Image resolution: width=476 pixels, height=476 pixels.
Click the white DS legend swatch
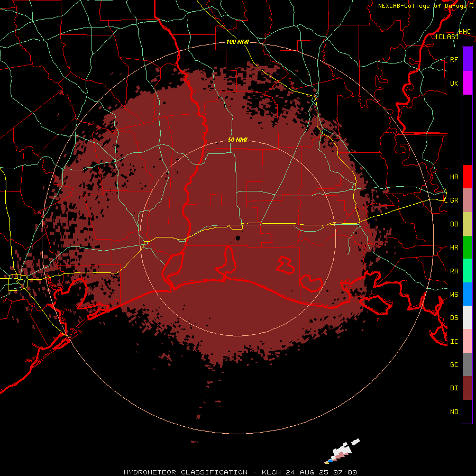click(x=467, y=317)
